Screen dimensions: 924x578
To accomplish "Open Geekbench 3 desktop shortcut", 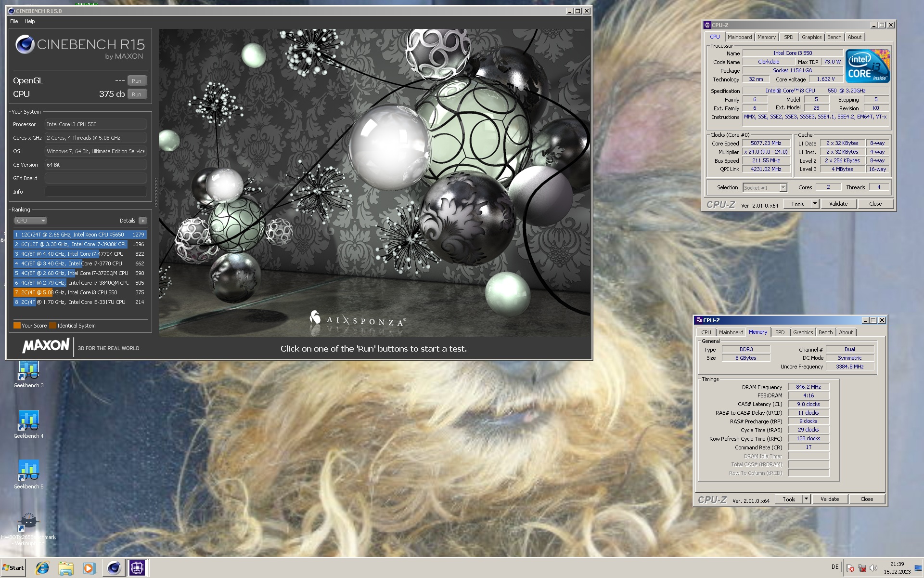I will [28, 375].
